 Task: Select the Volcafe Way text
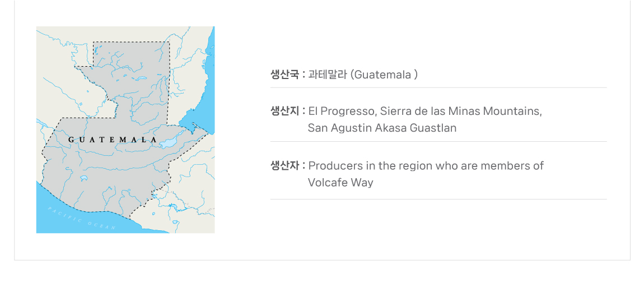tap(340, 183)
